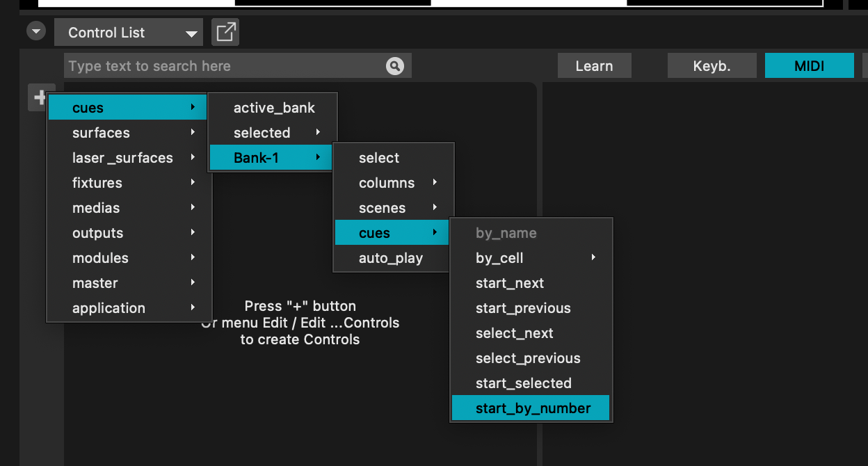Viewport: 868px width, 466px height.
Task: Open the pop-out window icon
Action: (225, 33)
